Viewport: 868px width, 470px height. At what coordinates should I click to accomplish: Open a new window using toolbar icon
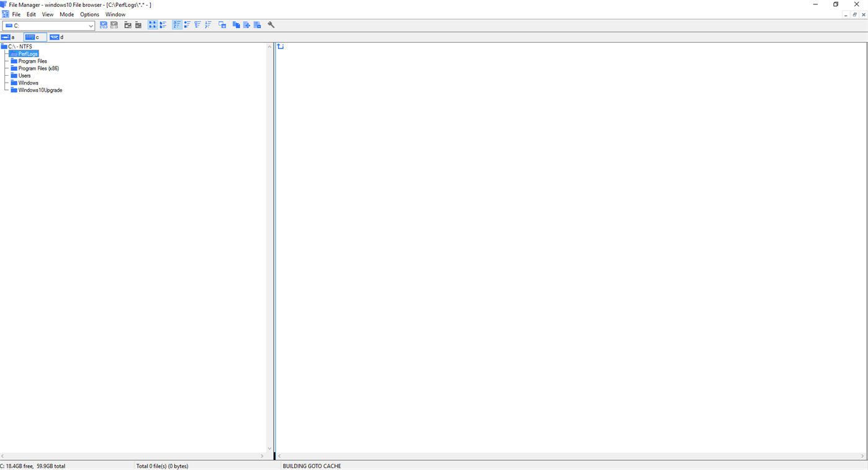[x=222, y=25]
